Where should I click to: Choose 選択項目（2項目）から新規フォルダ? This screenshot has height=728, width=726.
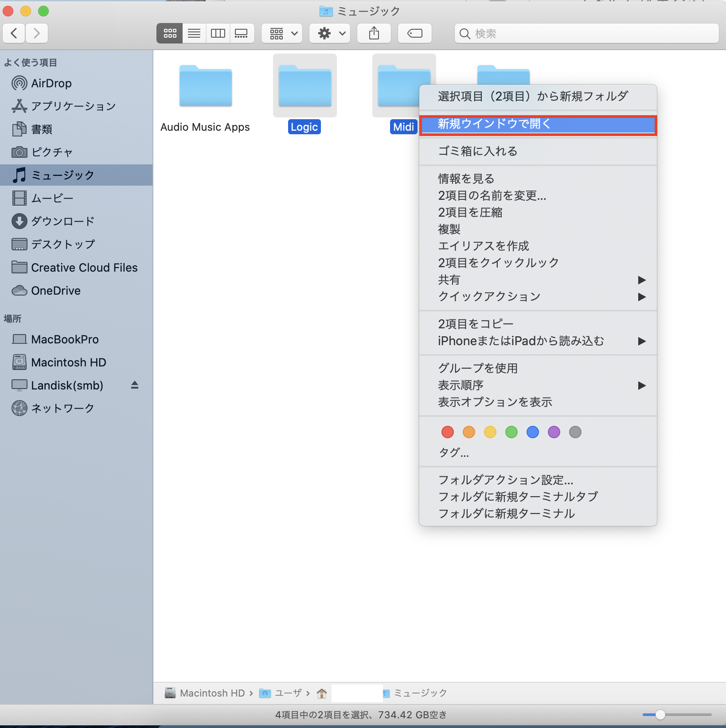coord(538,96)
